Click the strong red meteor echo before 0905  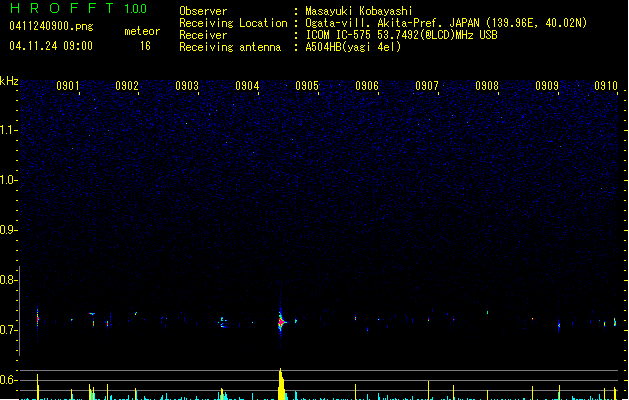click(281, 322)
